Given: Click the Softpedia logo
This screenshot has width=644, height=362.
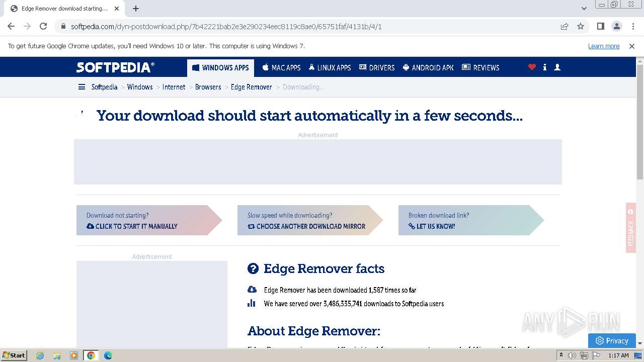Looking at the screenshot, I should click(x=115, y=67).
